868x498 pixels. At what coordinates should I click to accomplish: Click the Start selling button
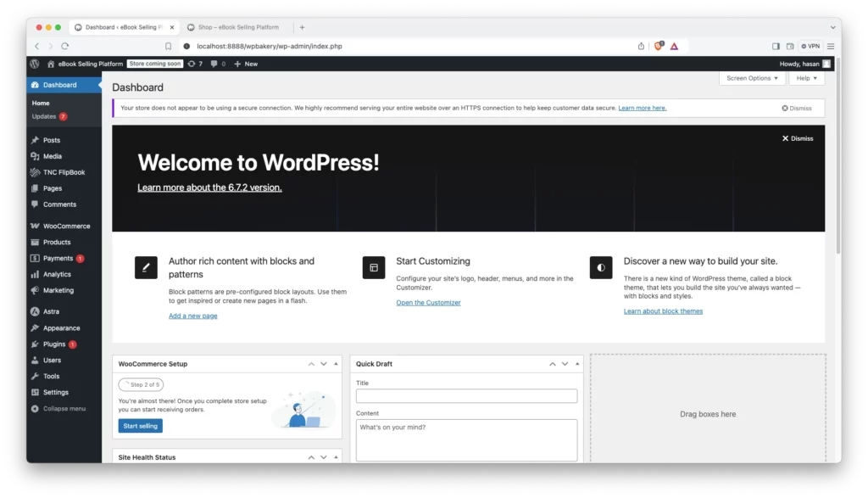pos(140,426)
